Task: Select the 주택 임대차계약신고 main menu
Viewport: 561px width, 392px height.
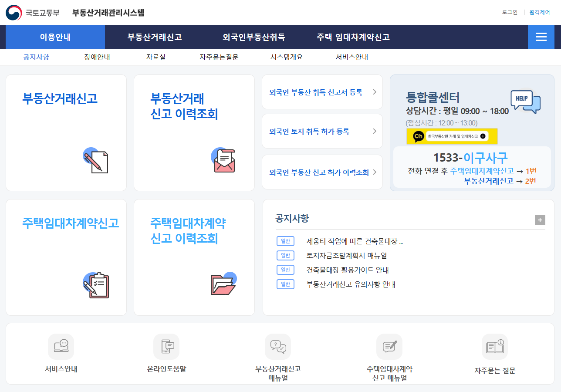Action: pos(353,37)
